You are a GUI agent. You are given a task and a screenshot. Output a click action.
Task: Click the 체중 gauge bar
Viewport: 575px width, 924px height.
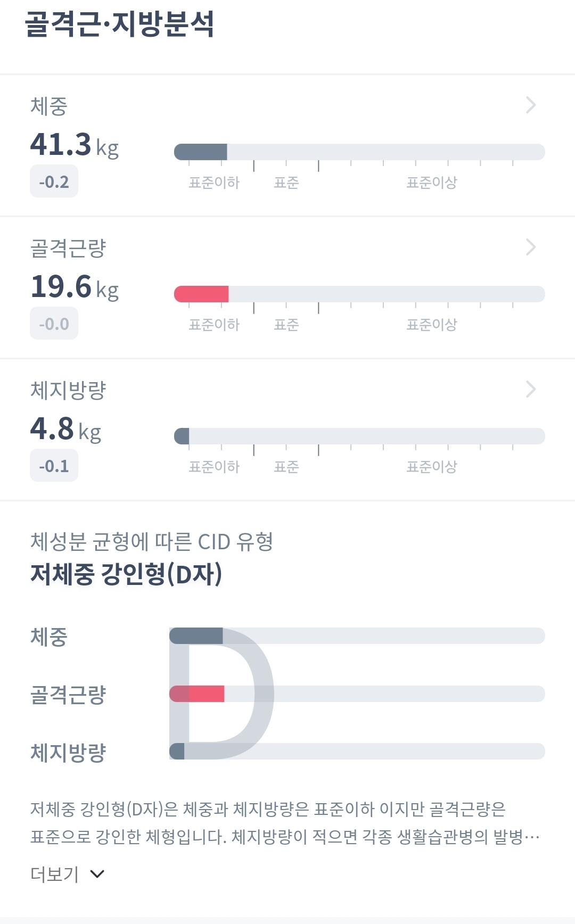click(359, 152)
